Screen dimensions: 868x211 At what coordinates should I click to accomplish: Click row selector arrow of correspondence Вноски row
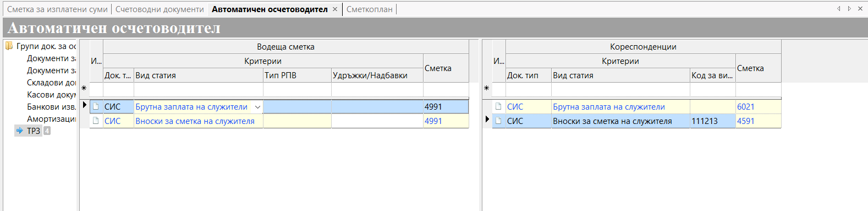point(487,119)
